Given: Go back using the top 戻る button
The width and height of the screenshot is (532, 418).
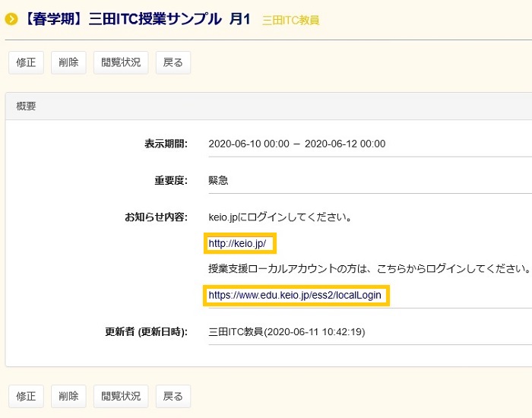Looking at the screenshot, I should tap(173, 62).
